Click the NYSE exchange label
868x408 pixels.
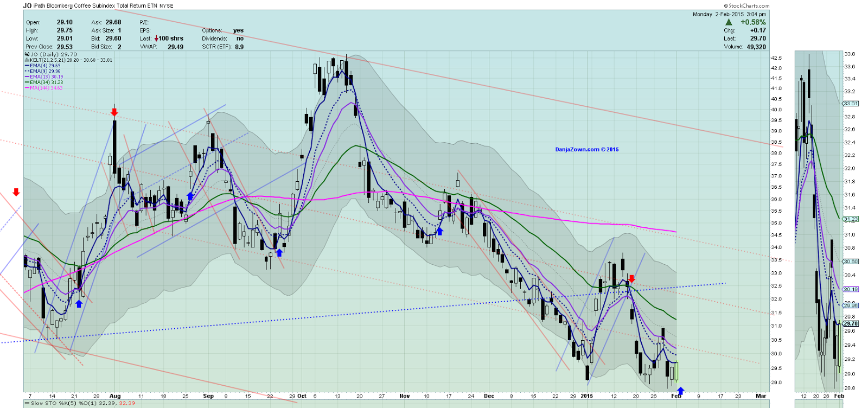coord(167,6)
